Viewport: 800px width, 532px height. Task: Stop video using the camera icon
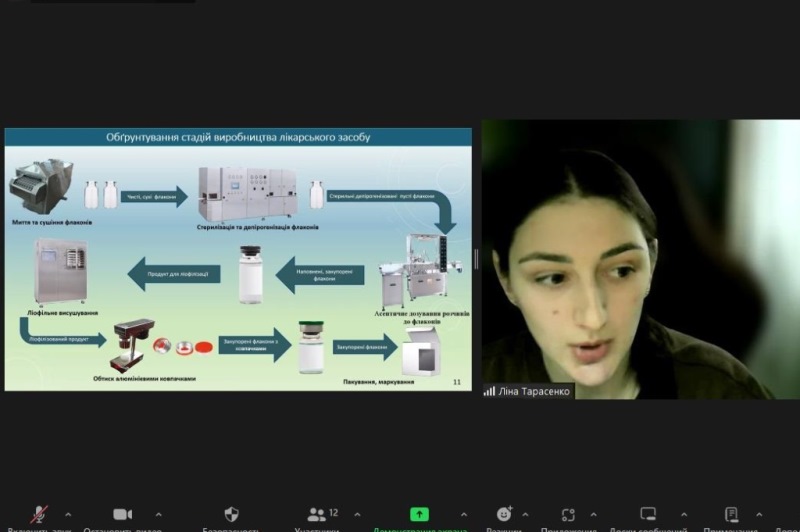point(122,514)
